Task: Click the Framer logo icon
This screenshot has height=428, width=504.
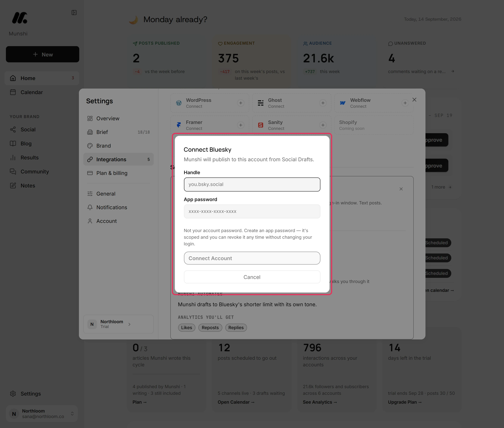Action: pyautogui.click(x=179, y=125)
